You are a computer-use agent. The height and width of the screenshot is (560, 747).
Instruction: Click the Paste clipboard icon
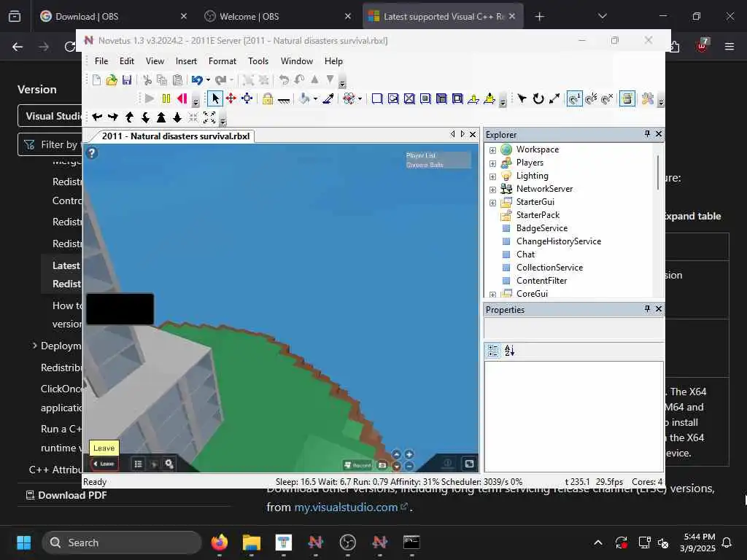coord(178,80)
